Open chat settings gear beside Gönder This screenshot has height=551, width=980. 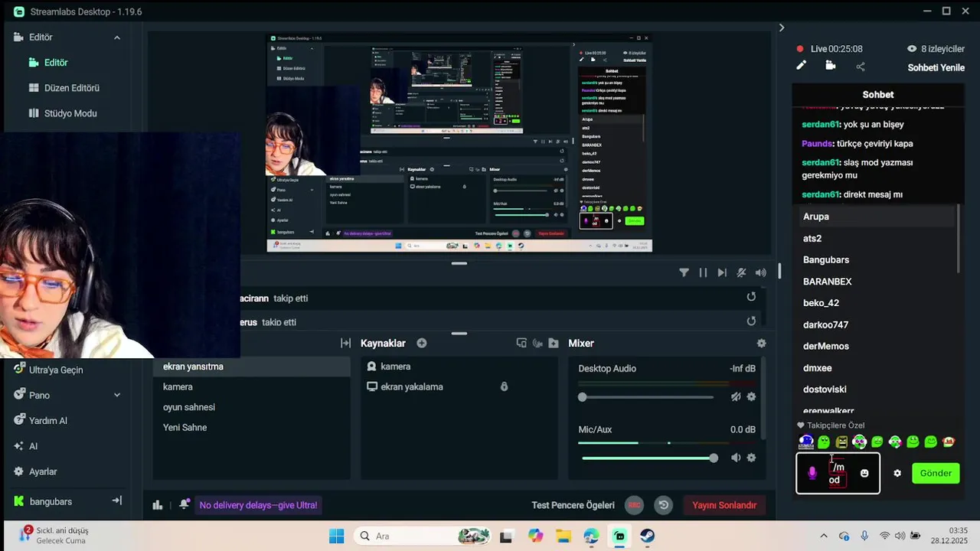point(897,473)
